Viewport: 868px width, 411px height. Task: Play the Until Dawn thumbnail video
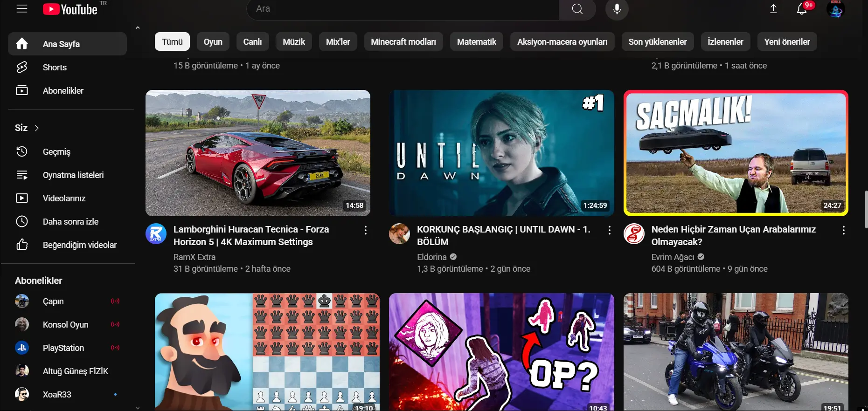pyautogui.click(x=501, y=153)
